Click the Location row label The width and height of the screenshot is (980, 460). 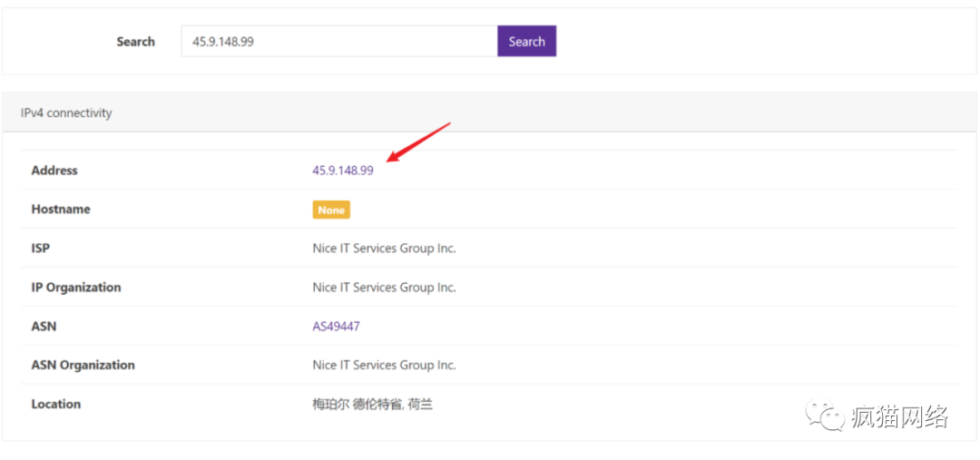tap(56, 405)
